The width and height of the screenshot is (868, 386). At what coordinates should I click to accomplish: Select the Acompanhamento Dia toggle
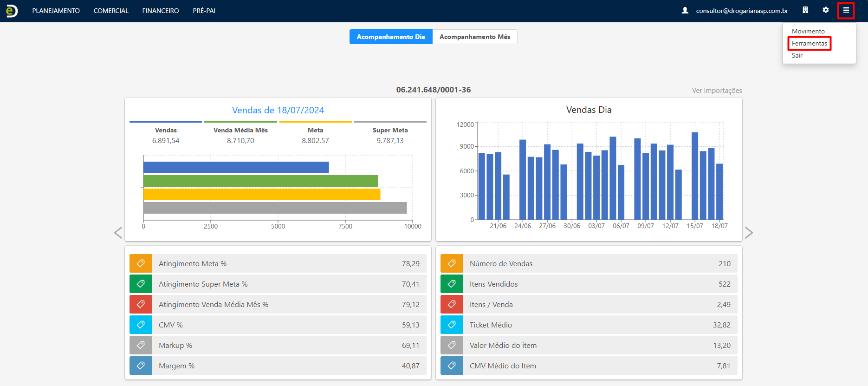point(391,37)
